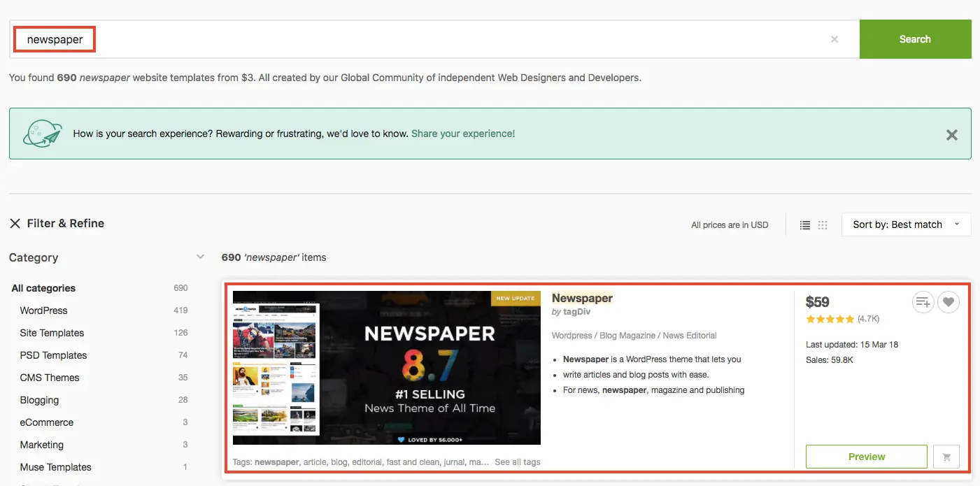Screen dimensions: 980x486
Task: Click the 'fast and clean' tag
Action: click(413, 462)
